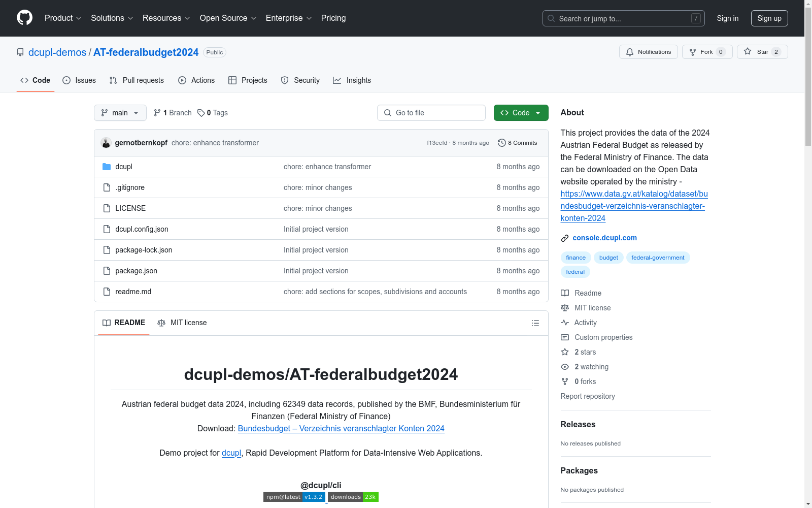Switch to the Actions tab
The height and width of the screenshot is (508, 812).
[196, 80]
